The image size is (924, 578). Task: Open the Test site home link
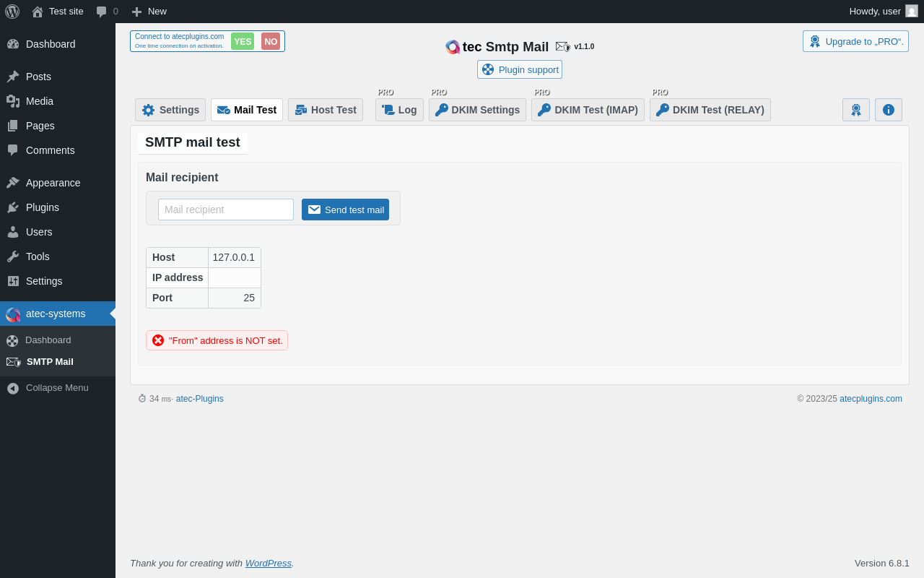[58, 12]
